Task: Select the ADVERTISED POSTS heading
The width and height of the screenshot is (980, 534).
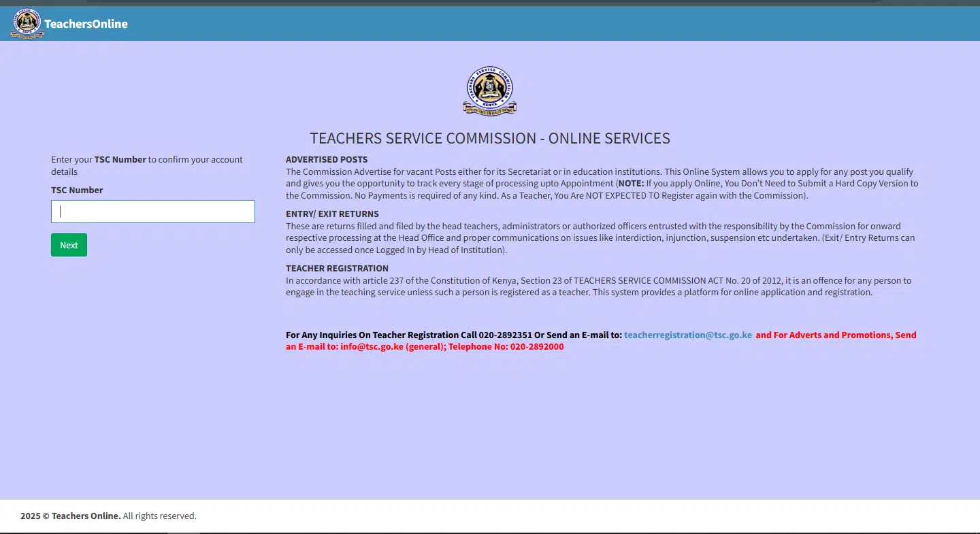Action: coord(327,159)
